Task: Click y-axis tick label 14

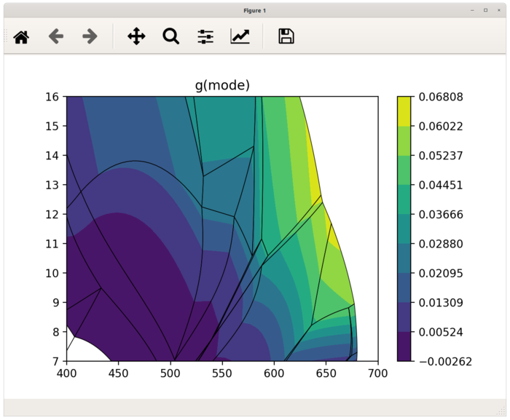Action: tap(52, 156)
